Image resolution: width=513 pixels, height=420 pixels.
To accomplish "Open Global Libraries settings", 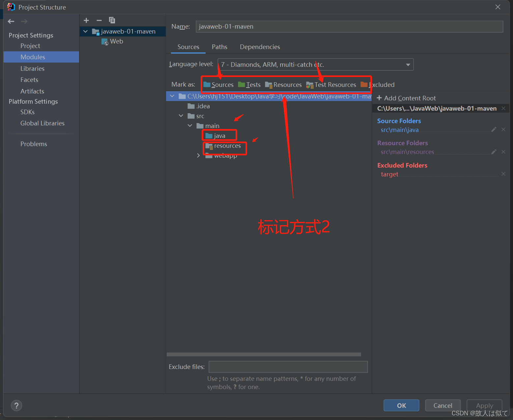I will pos(43,123).
